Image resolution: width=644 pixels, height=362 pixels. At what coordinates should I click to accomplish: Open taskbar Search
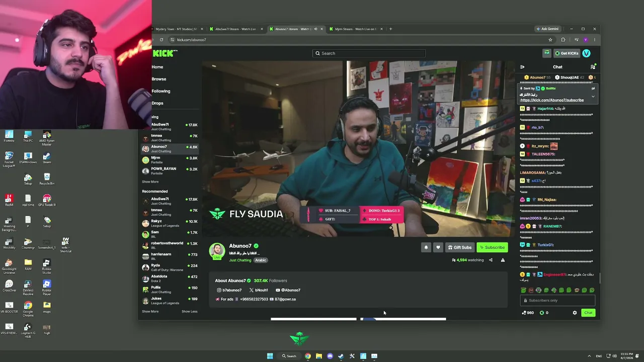289,356
